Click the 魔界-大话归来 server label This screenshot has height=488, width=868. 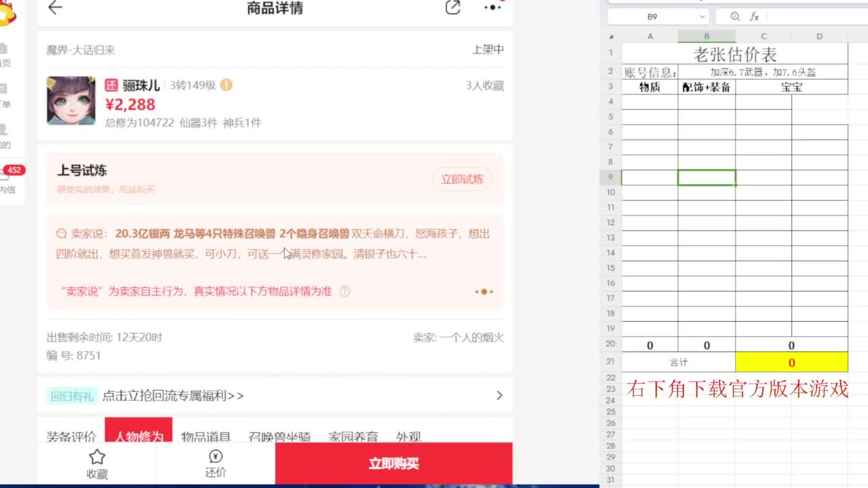(x=81, y=50)
